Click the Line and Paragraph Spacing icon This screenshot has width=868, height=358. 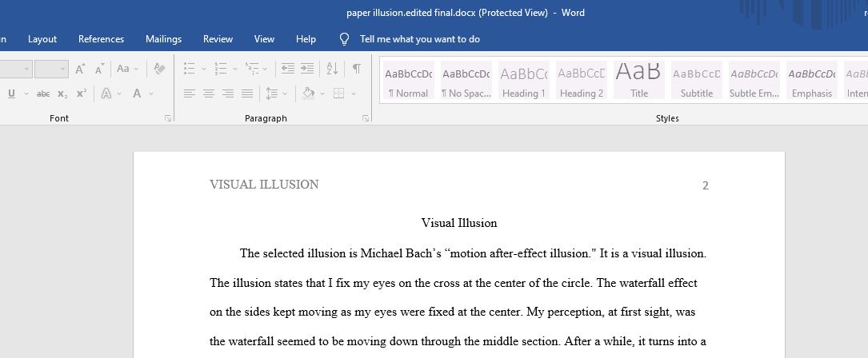(271, 93)
